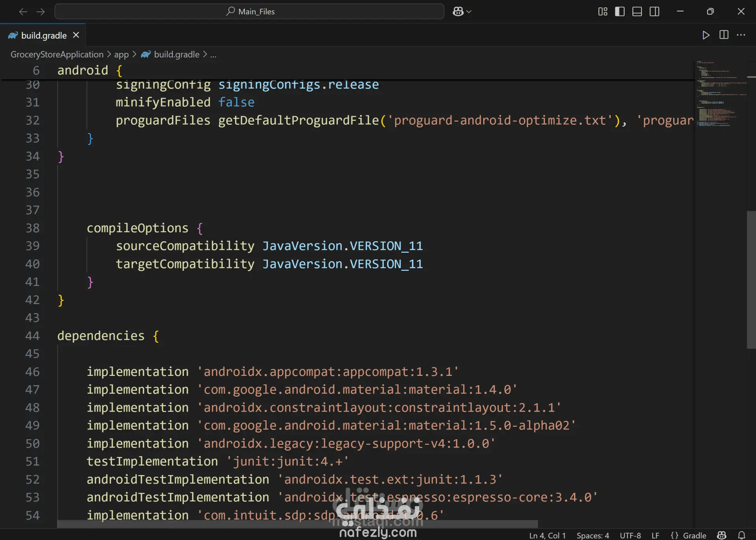Split the editor to the right

point(724,35)
